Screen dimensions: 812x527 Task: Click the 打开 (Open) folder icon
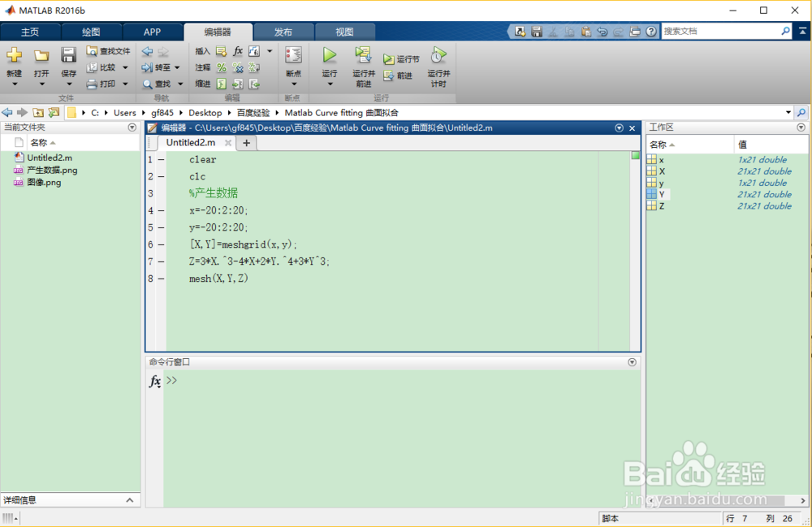point(41,55)
